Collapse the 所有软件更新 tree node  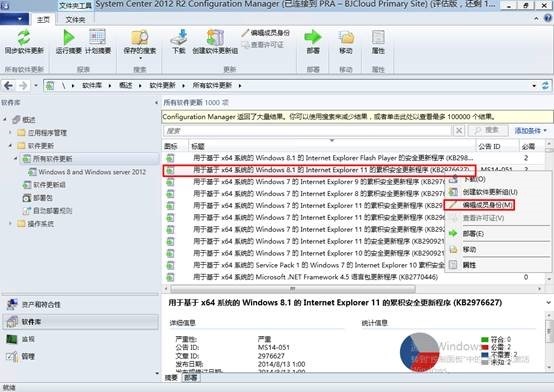click(16, 159)
